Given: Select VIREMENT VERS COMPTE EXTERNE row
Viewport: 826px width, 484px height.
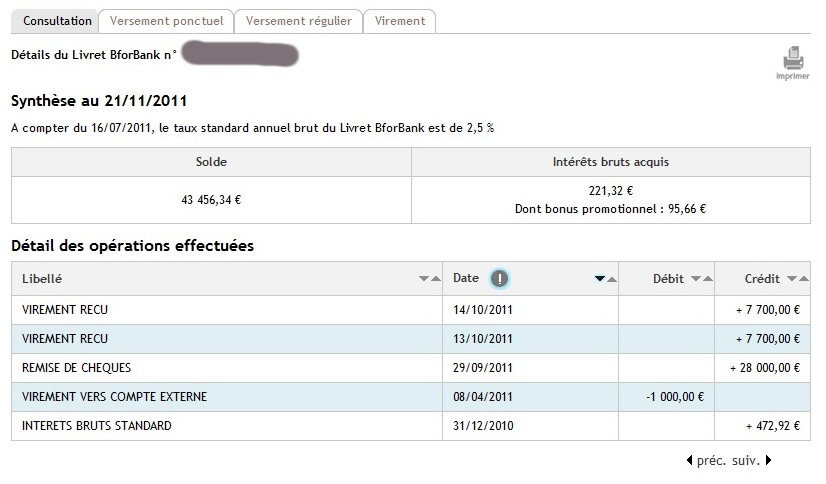Looking at the screenshot, I should pos(411,397).
